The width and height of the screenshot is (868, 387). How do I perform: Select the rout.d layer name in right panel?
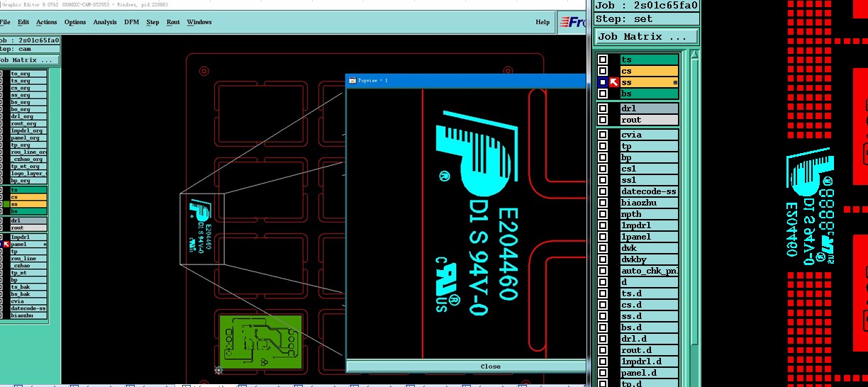pos(649,350)
